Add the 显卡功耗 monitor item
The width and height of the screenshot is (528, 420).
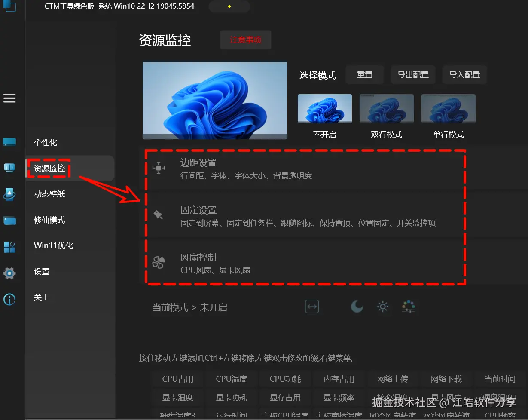click(x=232, y=398)
